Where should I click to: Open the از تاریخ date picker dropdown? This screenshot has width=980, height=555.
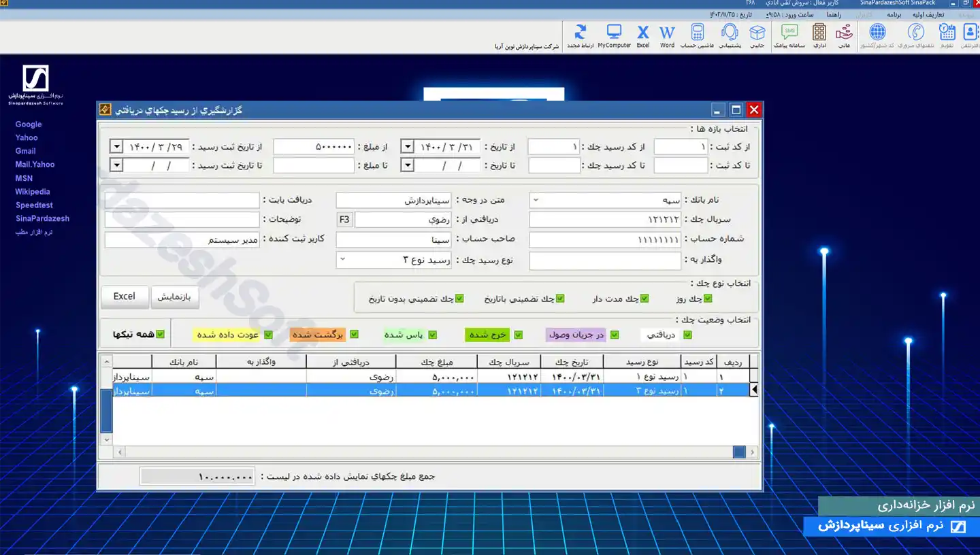tap(408, 147)
